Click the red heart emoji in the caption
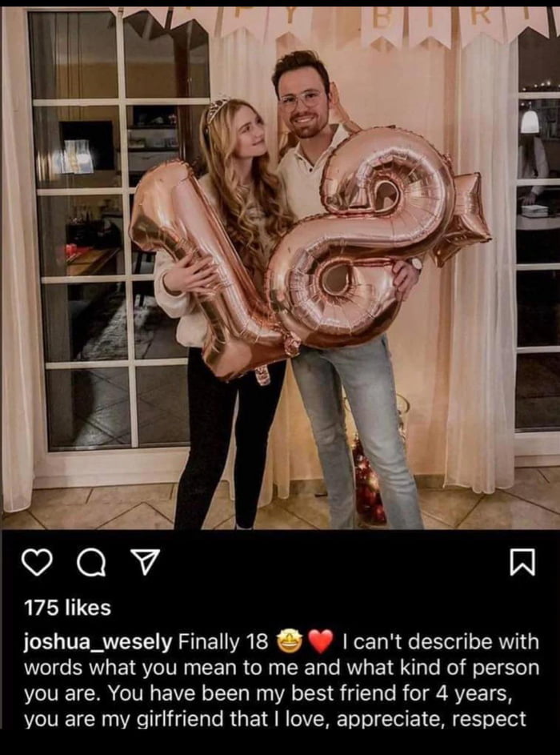 (x=321, y=642)
